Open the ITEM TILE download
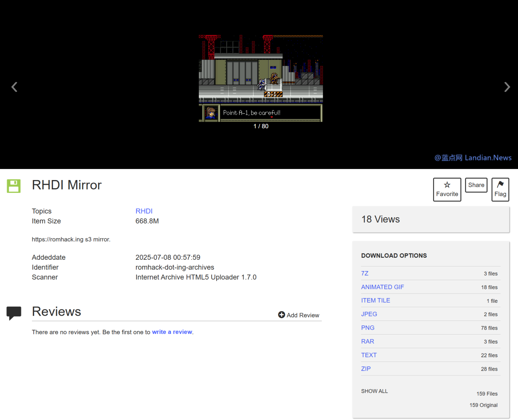Viewport: 518px width, 420px height. click(x=375, y=301)
